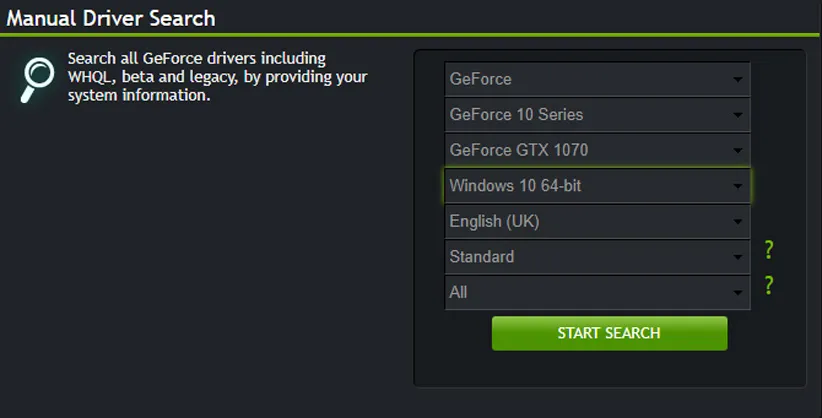This screenshot has height=418, width=822.
Task: Click the arrow on the Windows 10 64-bit dropdown
Action: [x=737, y=186]
